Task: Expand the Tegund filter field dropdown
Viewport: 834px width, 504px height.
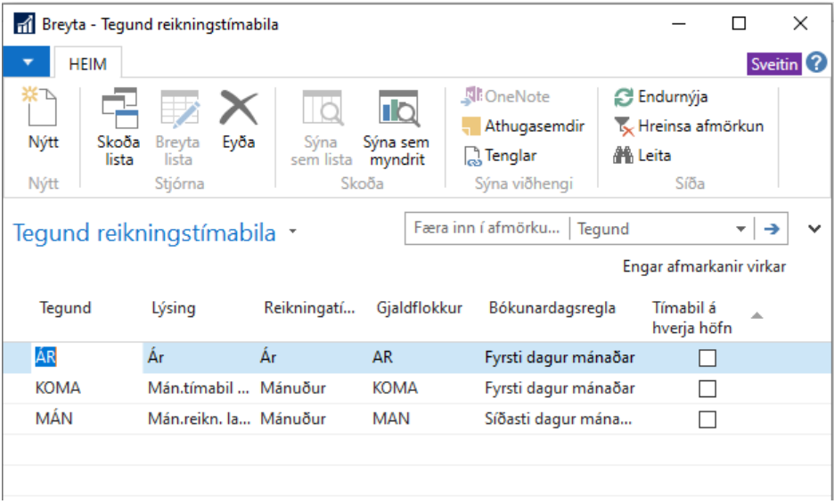Action: pos(740,230)
